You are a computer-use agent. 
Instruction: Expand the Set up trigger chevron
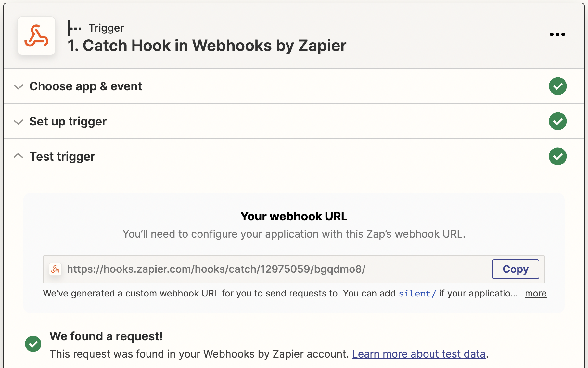pyautogui.click(x=18, y=122)
